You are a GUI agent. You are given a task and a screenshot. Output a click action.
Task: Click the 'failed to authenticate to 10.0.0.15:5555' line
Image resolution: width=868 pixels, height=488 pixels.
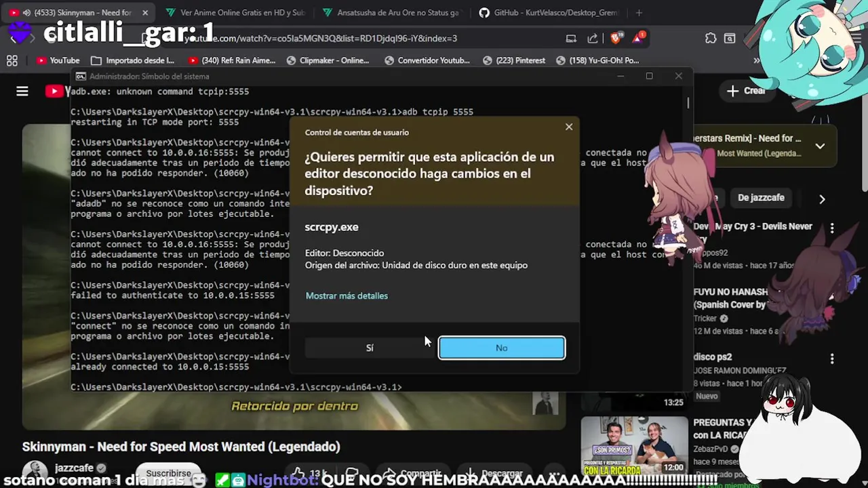point(172,296)
